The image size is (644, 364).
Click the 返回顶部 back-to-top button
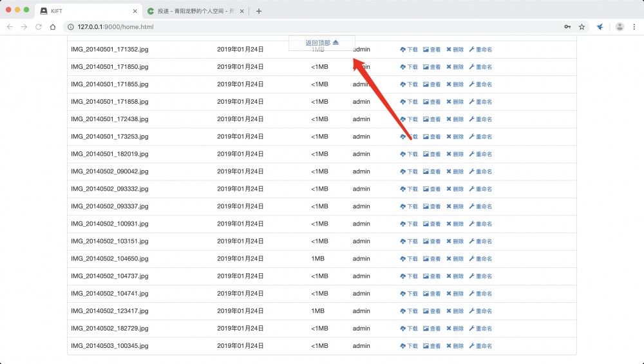[x=322, y=43]
